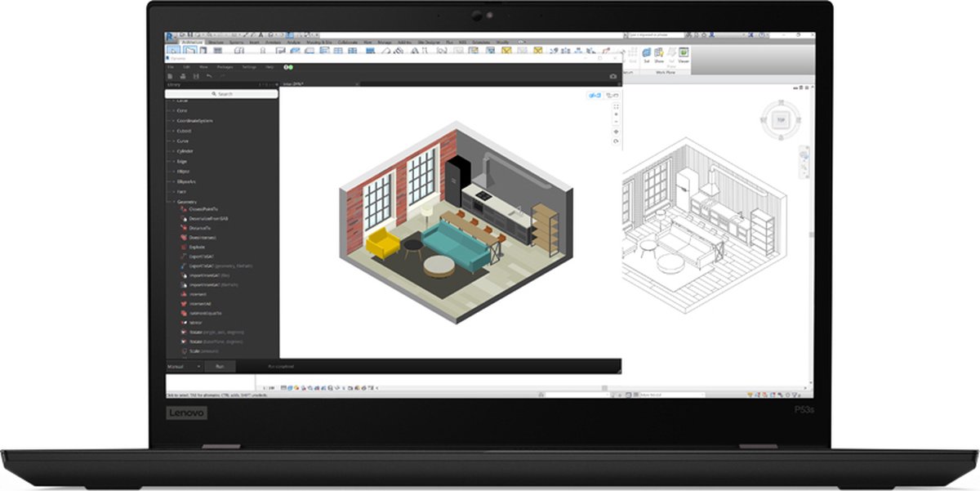Click the Dynamo new file icon

click(x=171, y=76)
